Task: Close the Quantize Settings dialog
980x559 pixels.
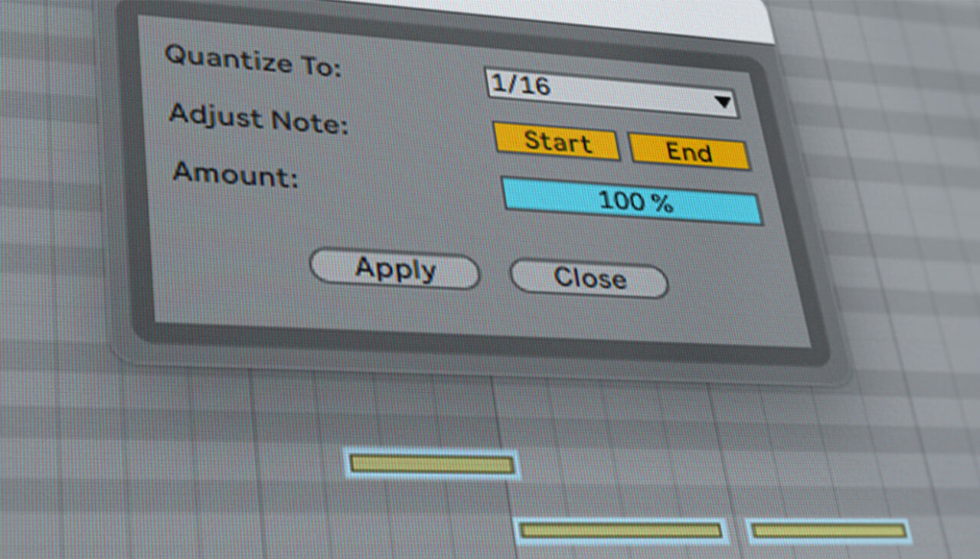Action: point(588,279)
